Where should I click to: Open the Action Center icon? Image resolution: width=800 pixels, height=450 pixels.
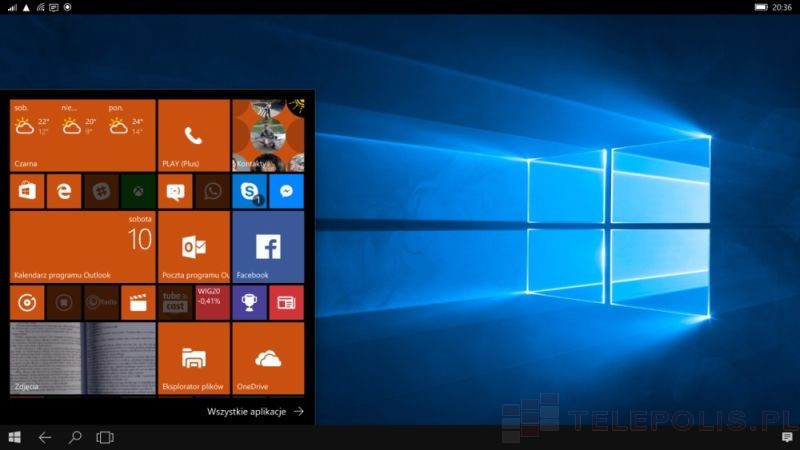point(787,437)
